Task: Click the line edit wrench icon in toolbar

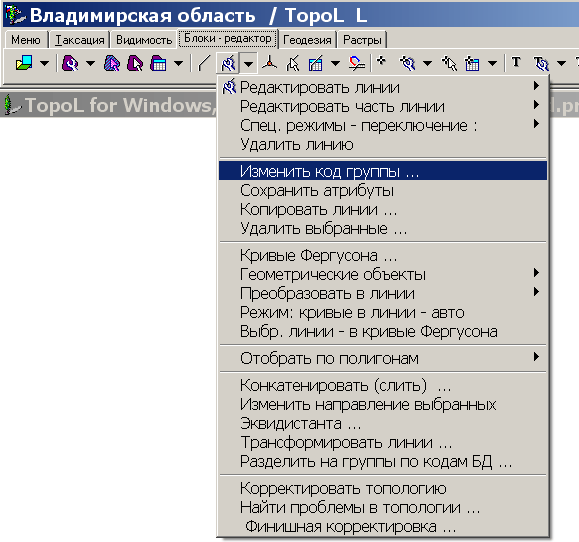Action: (x=228, y=64)
